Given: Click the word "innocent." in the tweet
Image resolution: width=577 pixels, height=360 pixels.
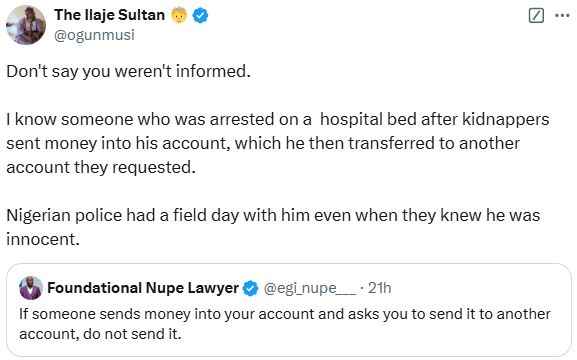Looking at the screenshot, I should coord(43,239).
